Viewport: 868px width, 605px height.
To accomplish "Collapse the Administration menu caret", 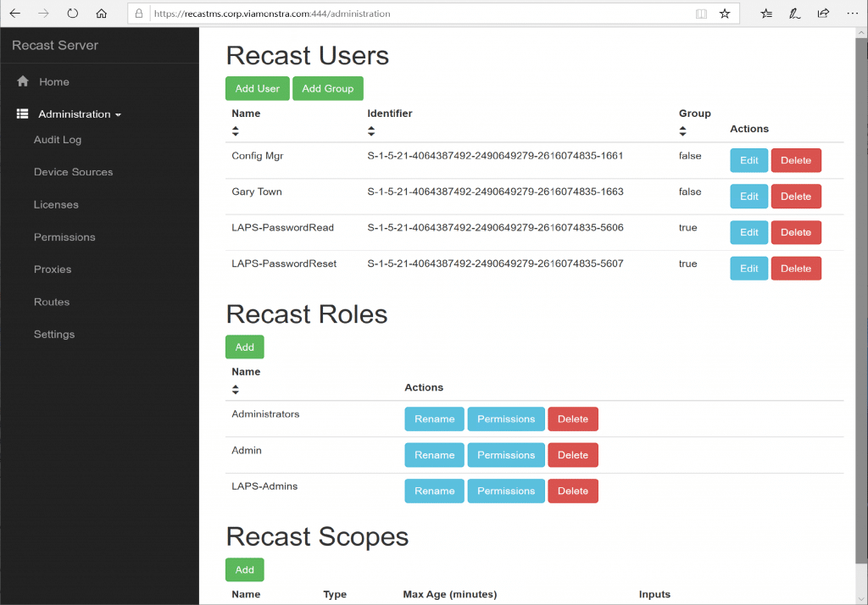I will [118, 114].
